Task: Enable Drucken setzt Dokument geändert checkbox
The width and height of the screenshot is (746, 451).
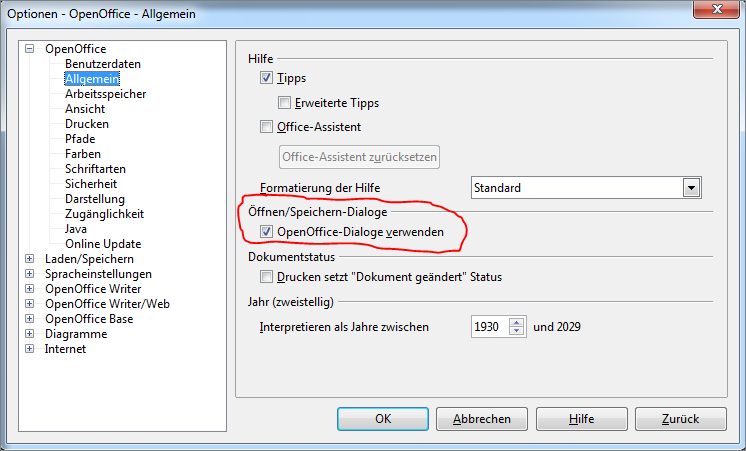Action: point(266,277)
